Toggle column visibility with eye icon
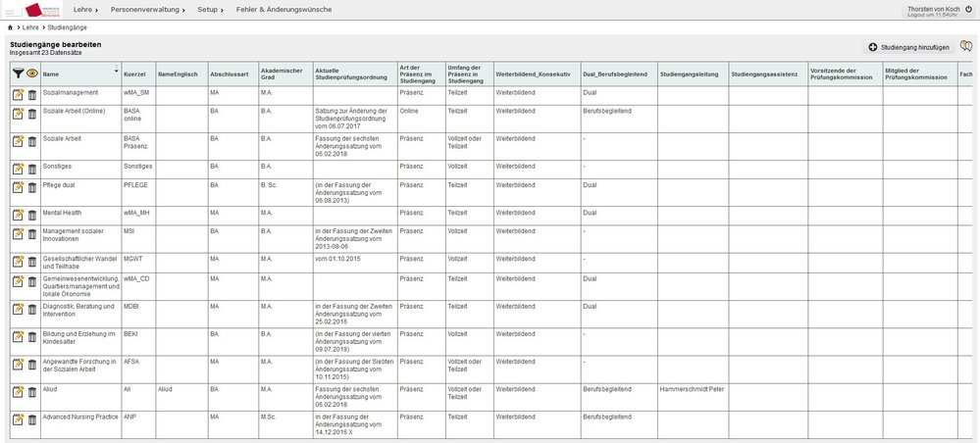 tap(31, 73)
